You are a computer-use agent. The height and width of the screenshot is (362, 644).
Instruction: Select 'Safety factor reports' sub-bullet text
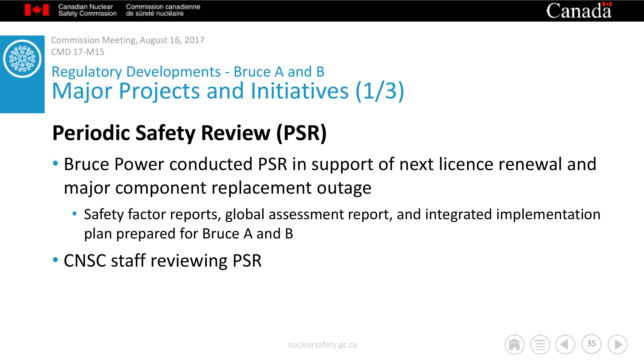(342, 224)
